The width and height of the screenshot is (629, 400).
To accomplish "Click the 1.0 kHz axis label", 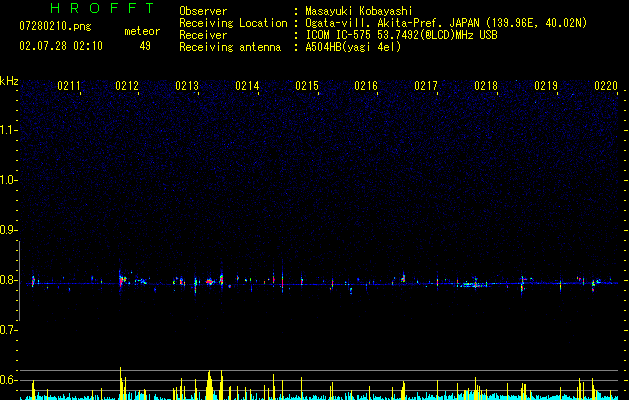I will 8,180.
